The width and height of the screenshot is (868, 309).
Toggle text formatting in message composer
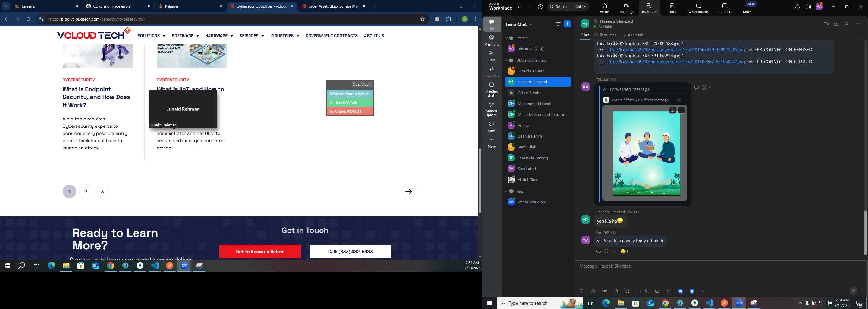[x=581, y=291]
